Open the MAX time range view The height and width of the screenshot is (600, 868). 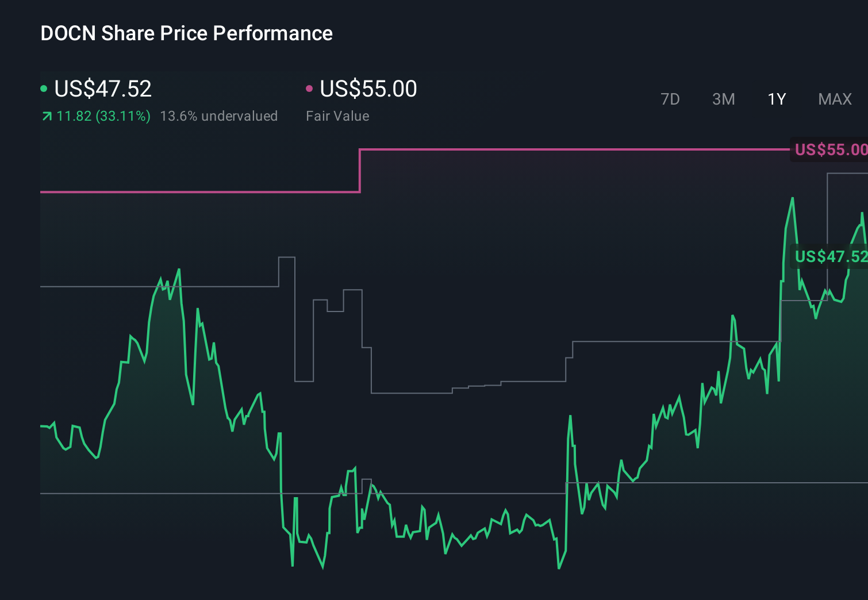tap(834, 99)
